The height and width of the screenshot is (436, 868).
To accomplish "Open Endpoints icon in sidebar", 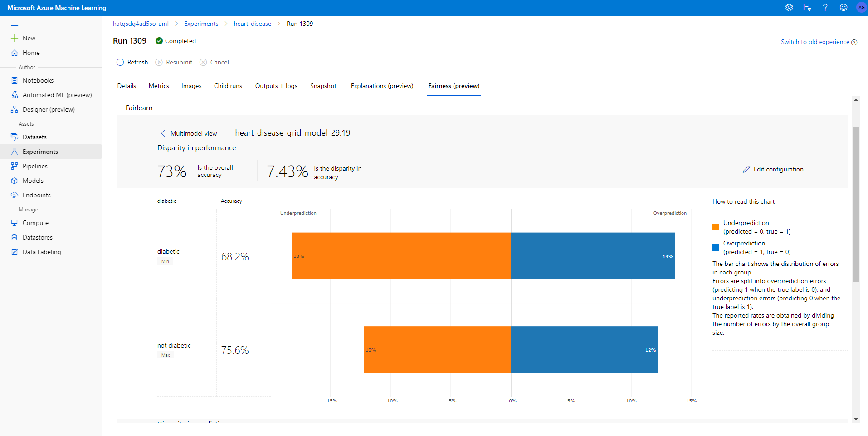I will coord(15,195).
